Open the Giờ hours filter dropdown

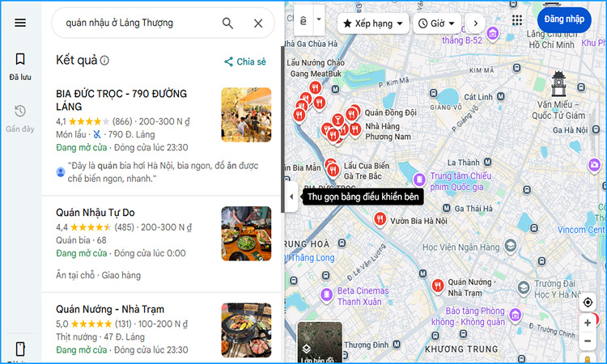[437, 23]
